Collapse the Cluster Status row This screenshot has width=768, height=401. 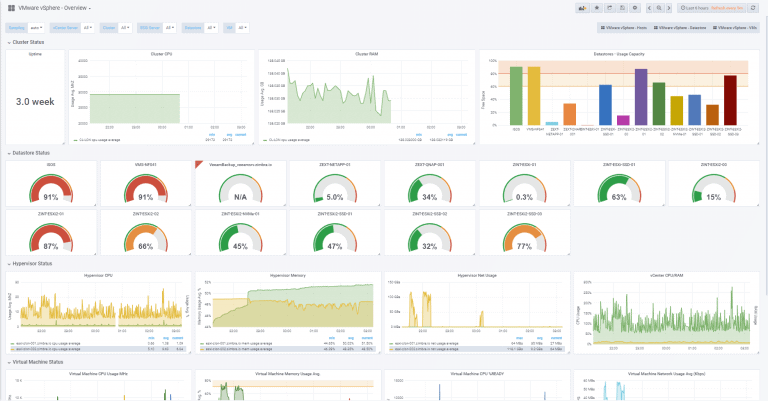click(25, 43)
